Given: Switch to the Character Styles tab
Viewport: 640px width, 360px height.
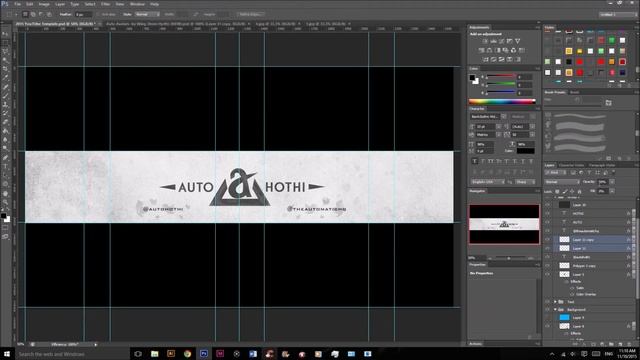Looking at the screenshot, I should coord(571,165).
